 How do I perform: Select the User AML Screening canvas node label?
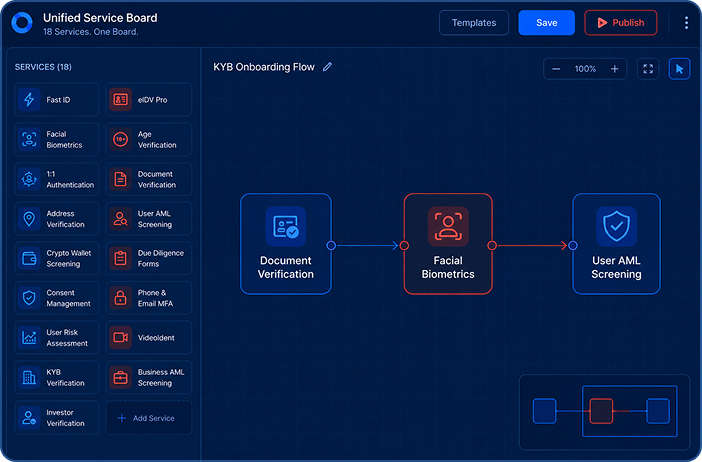pyautogui.click(x=616, y=267)
